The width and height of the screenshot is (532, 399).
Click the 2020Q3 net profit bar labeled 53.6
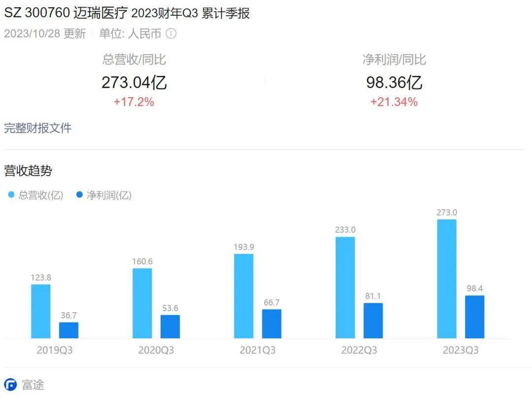(x=170, y=326)
